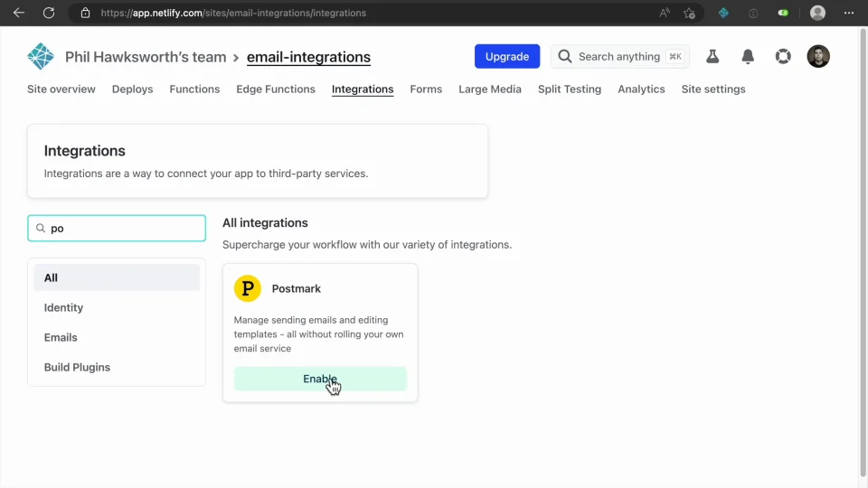Open the read aloud icon in address bar
868x488 pixels.
pyautogui.click(x=665, y=13)
